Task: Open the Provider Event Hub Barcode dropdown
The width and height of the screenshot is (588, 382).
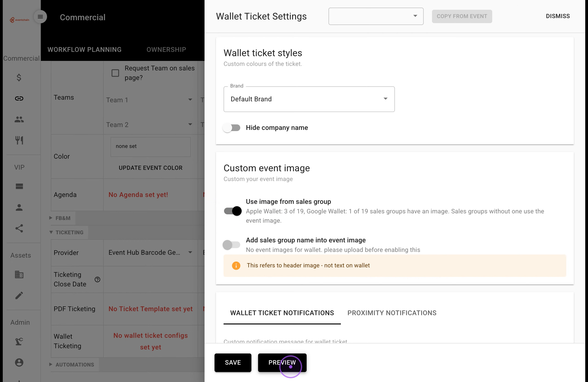Action: [150, 252]
